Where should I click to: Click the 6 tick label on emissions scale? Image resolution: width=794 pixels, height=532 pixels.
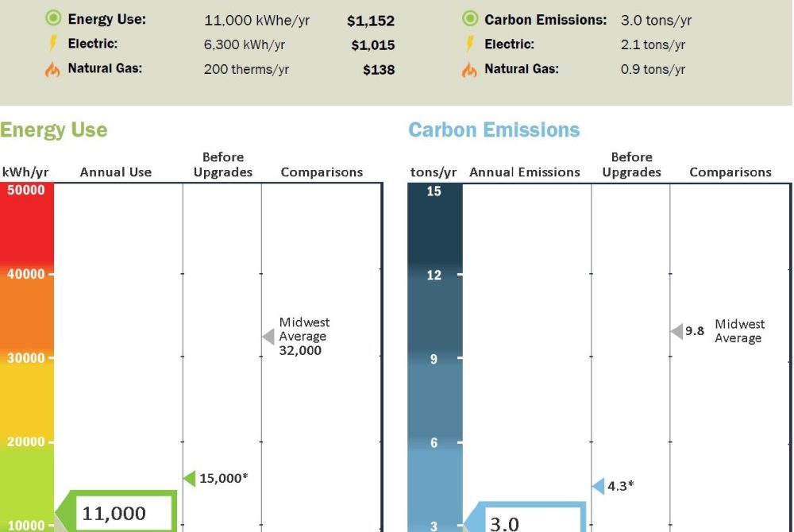pos(434,443)
